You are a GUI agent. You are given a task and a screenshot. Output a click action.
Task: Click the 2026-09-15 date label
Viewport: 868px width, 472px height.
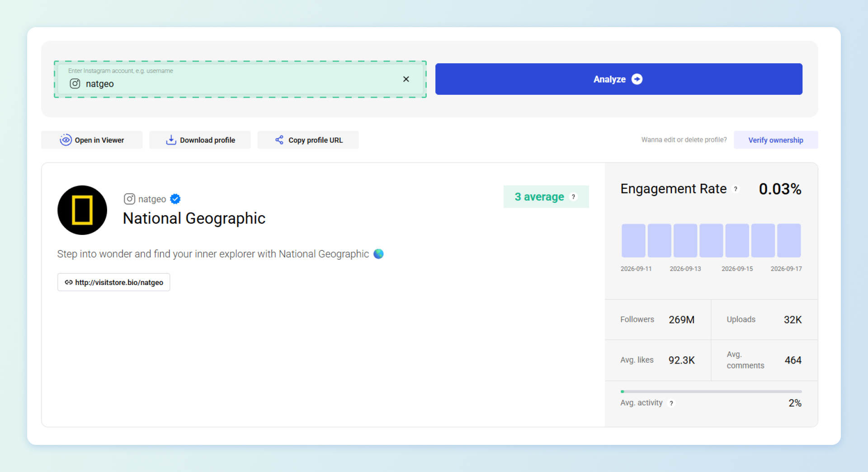pyautogui.click(x=737, y=269)
